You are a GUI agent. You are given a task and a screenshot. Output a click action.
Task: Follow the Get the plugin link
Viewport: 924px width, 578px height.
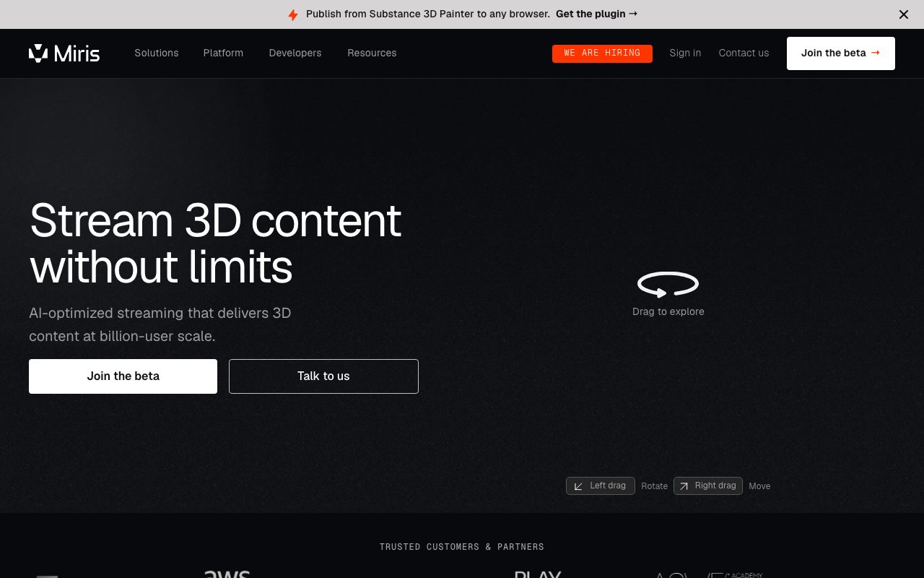tap(596, 14)
